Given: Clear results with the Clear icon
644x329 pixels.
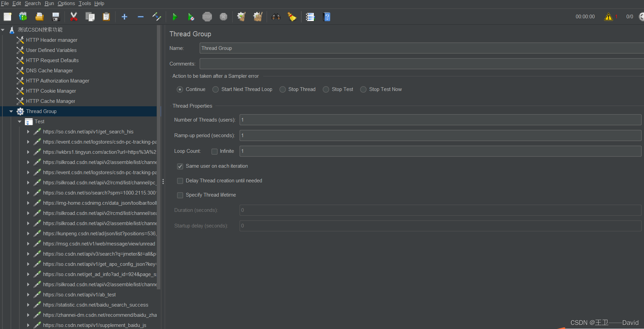Looking at the screenshot, I should (x=241, y=17).
